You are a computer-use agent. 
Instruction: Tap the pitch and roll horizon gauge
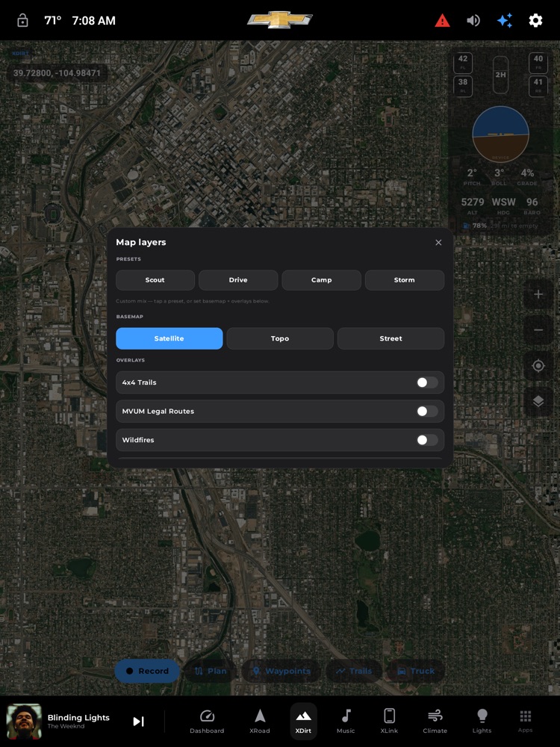tap(500, 134)
